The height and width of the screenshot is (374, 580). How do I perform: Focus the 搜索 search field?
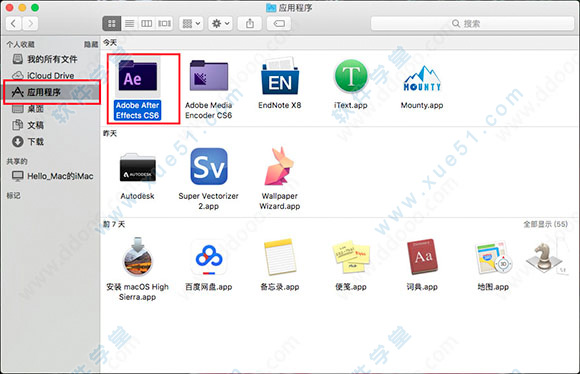472,24
